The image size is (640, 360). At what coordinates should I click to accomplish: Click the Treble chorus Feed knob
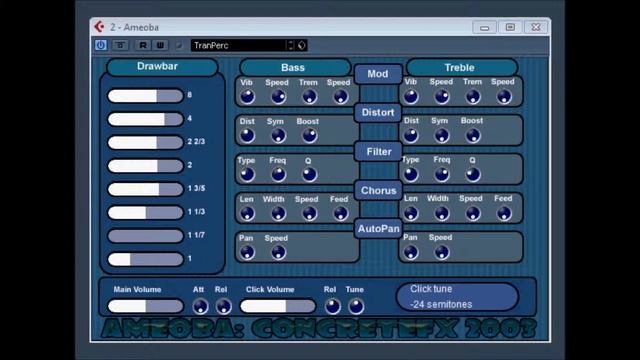pos(504,213)
